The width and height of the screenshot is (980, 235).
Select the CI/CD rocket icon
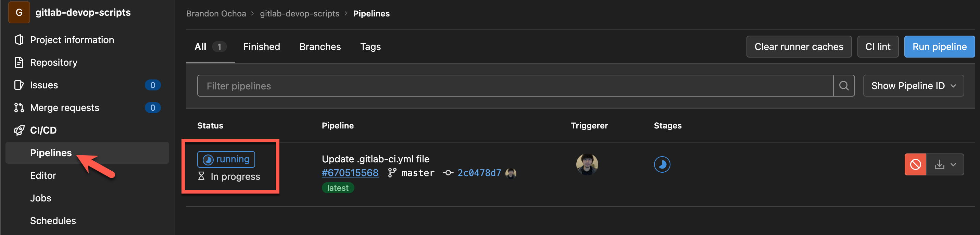[20, 130]
